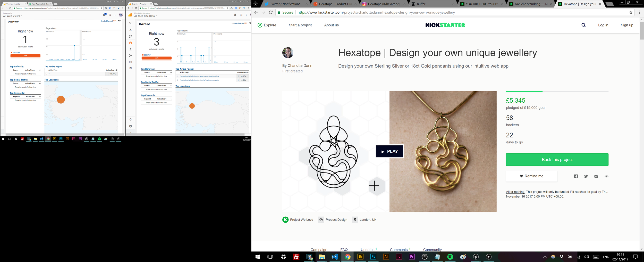Switch to the Hexatope Instagram tab
Image resolution: width=644 pixels, height=262 pixels.
click(x=384, y=4)
